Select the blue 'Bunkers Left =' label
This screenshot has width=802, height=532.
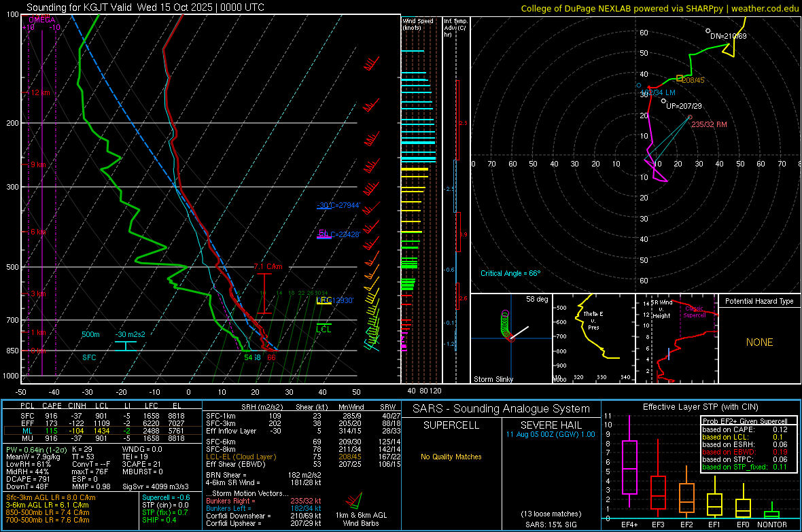228,508
